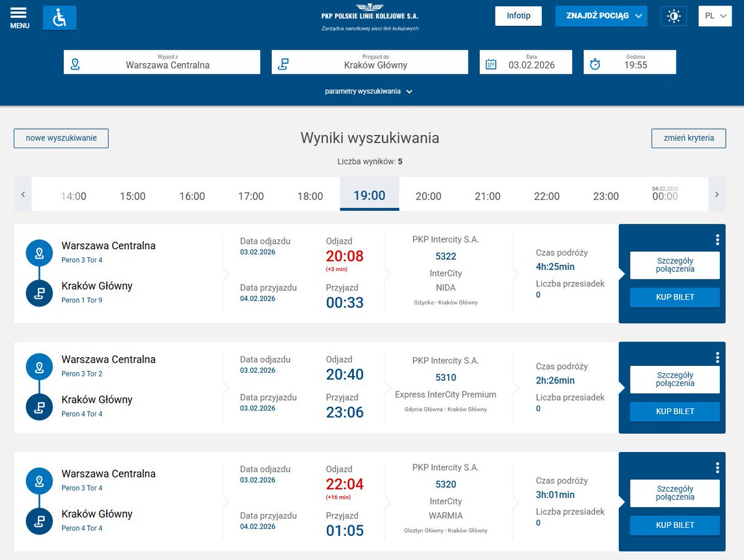Click arrival station icon for train 5320
This screenshot has width=744, height=560.
[x=39, y=522]
